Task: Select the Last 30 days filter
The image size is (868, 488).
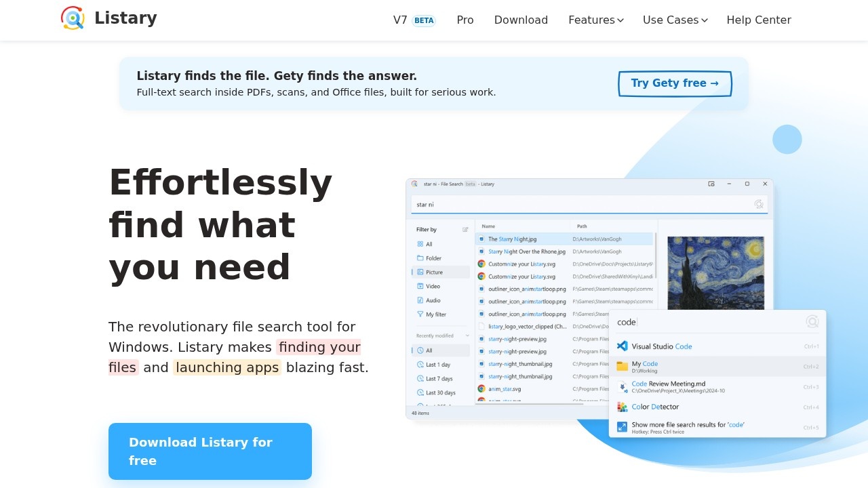Action: [441, 393]
